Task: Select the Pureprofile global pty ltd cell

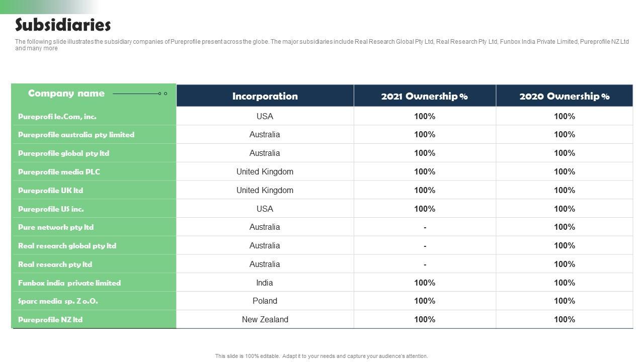Action: click(63, 153)
